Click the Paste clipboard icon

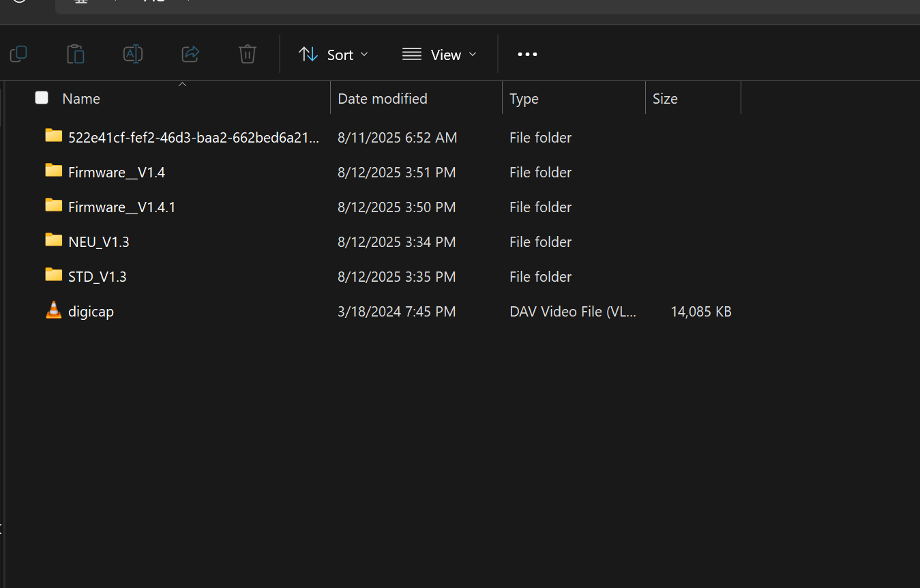coord(76,54)
